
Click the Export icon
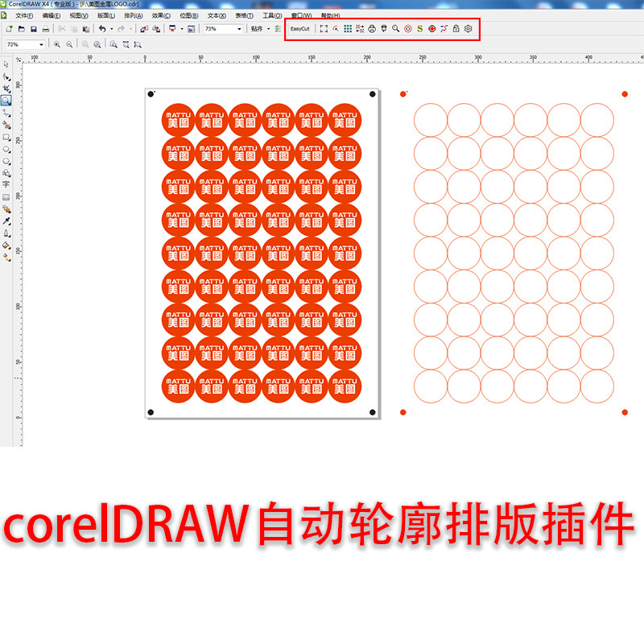tap(156, 29)
